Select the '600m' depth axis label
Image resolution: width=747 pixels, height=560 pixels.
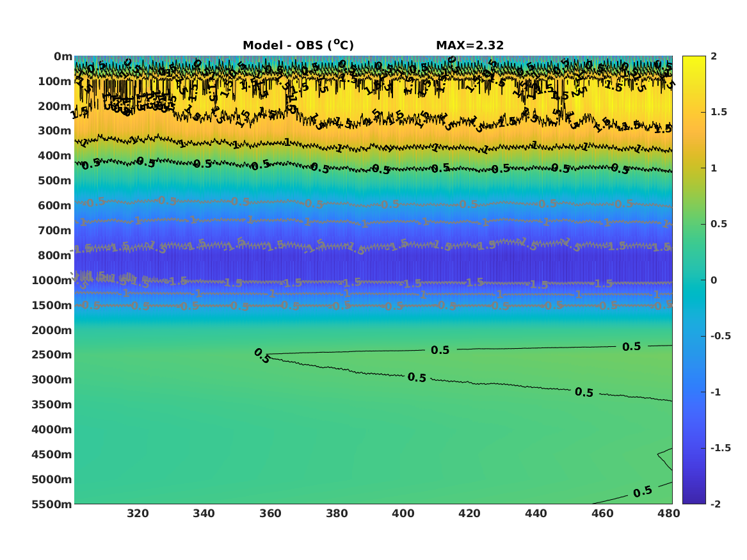55,205
